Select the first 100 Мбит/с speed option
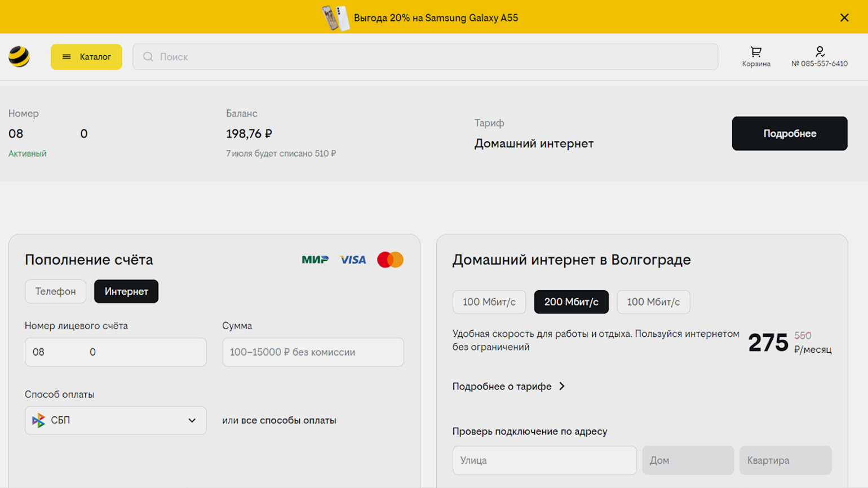Image resolution: width=868 pixels, height=488 pixels. (489, 302)
